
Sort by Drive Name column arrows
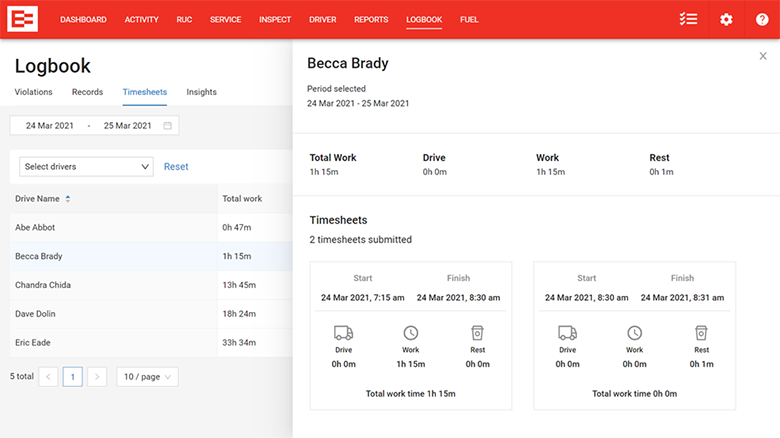pyautogui.click(x=68, y=199)
